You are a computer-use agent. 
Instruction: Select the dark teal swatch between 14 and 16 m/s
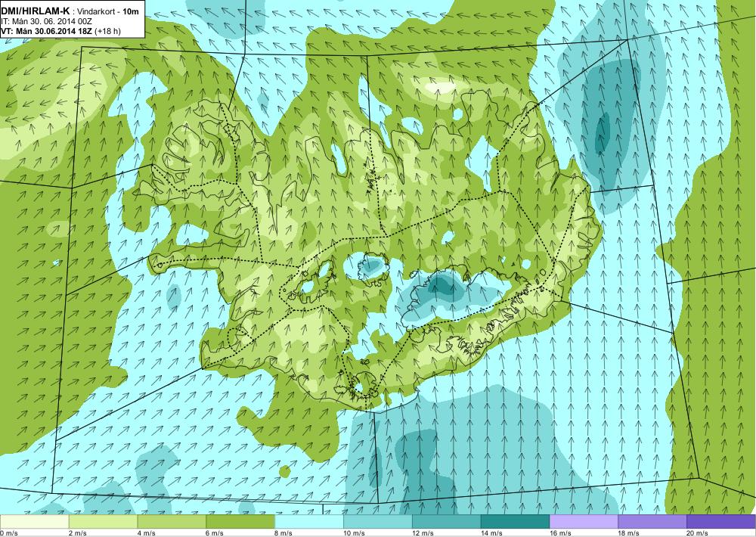(516, 522)
